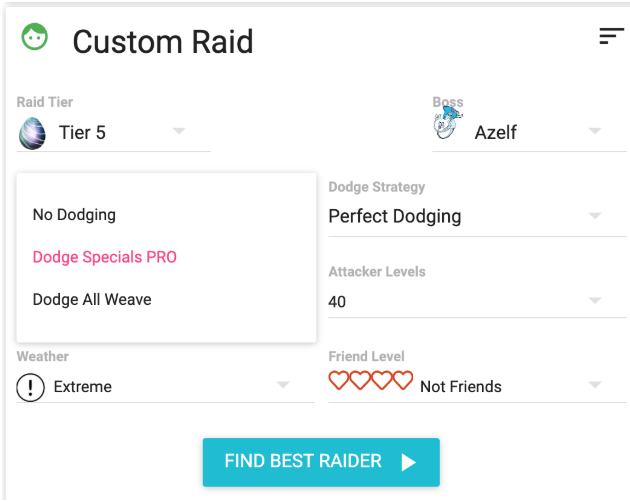The height and width of the screenshot is (502, 630).
Task: Click the Perfect Dodging selected value
Action: (x=395, y=216)
